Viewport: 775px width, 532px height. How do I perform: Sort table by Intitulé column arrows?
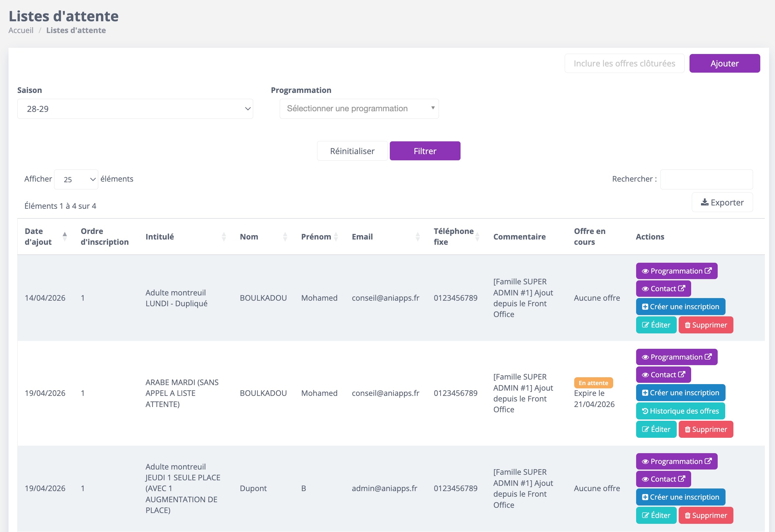[223, 237]
